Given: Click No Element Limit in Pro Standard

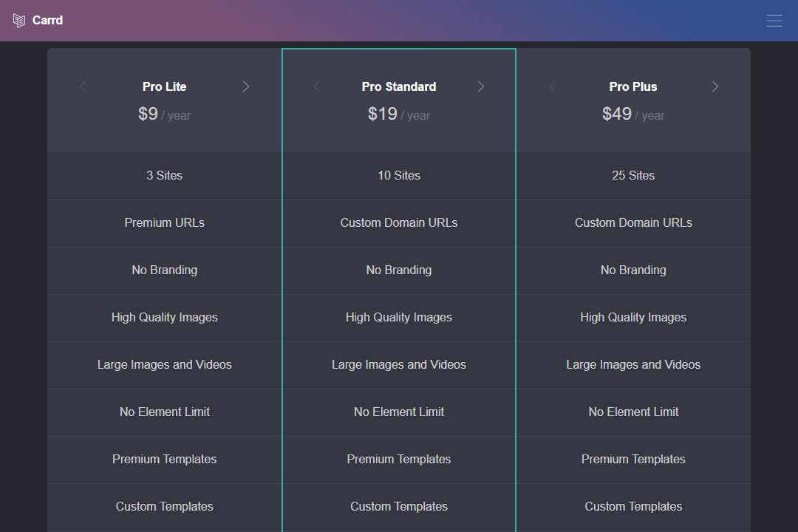Looking at the screenshot, I should pos(399,412).
